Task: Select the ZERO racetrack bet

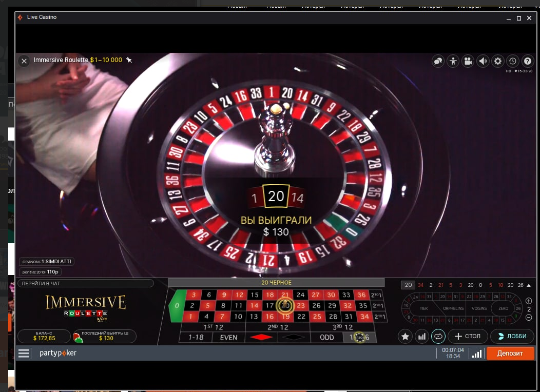Action: [x=503, y=308]
